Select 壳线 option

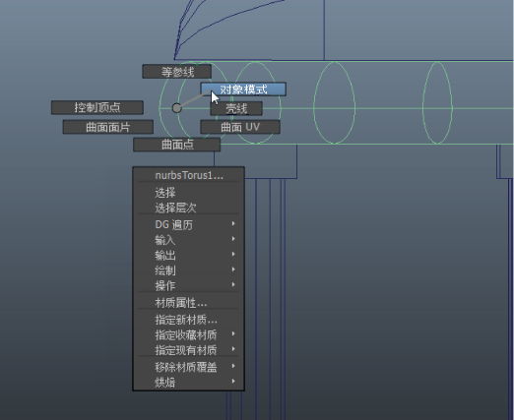tap(236, 108)
